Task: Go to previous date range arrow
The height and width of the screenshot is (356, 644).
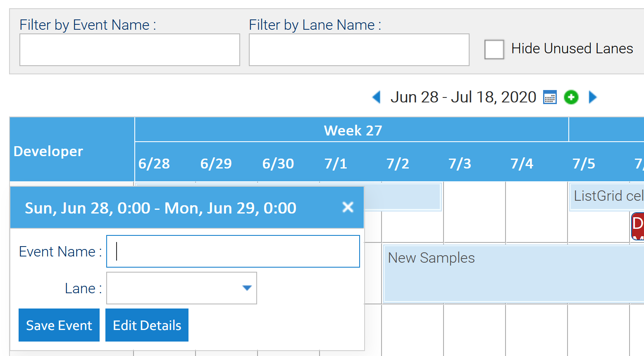Action: (x=377, y=97)
